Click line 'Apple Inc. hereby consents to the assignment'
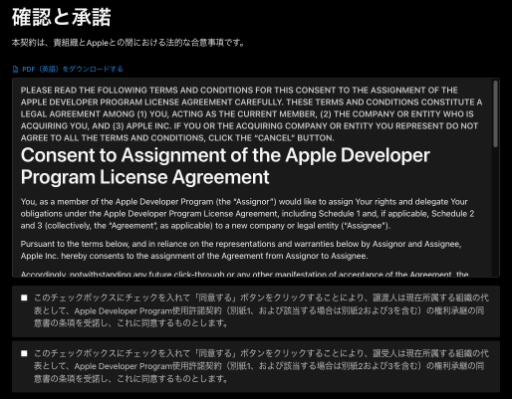Viewport: 512px width, 399px height. pyautogui.click(x=194, y=256)
